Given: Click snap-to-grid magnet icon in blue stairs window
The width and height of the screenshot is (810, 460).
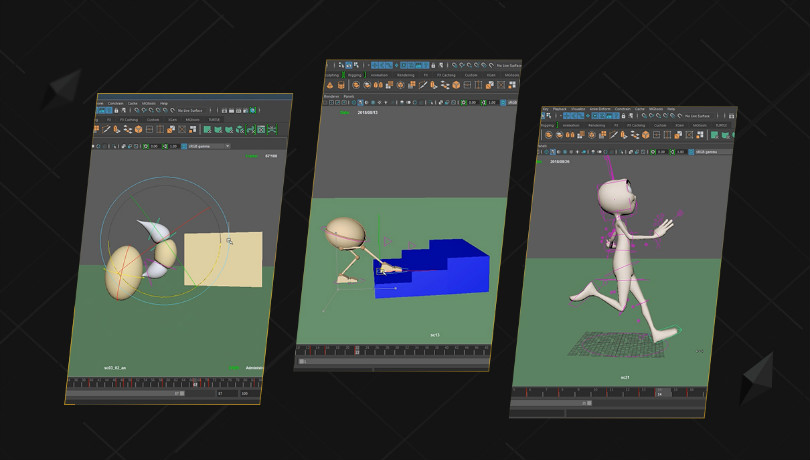Looking at the screenshot, I should coord(455,66).
